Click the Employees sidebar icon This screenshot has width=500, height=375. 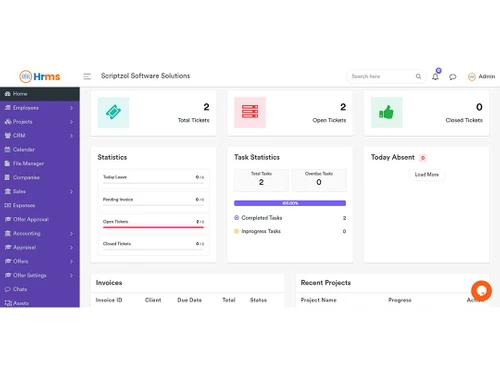[8, 108]
